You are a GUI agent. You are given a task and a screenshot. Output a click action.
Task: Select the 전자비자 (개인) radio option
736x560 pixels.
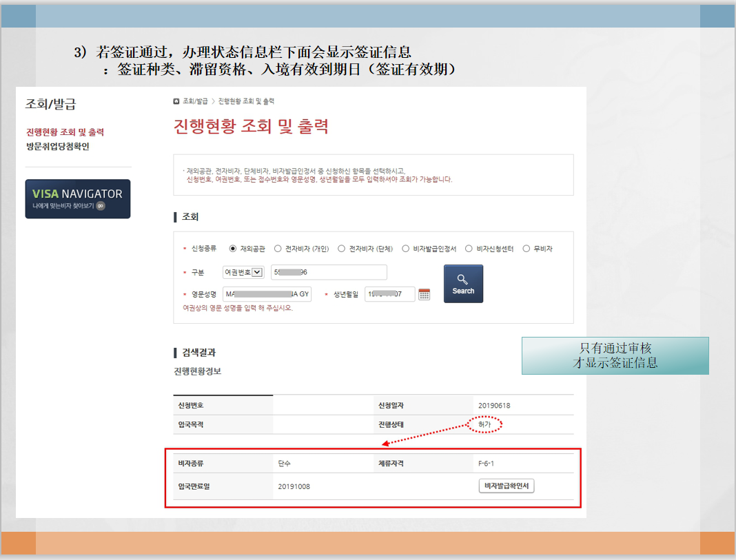(x=278, y=249)
